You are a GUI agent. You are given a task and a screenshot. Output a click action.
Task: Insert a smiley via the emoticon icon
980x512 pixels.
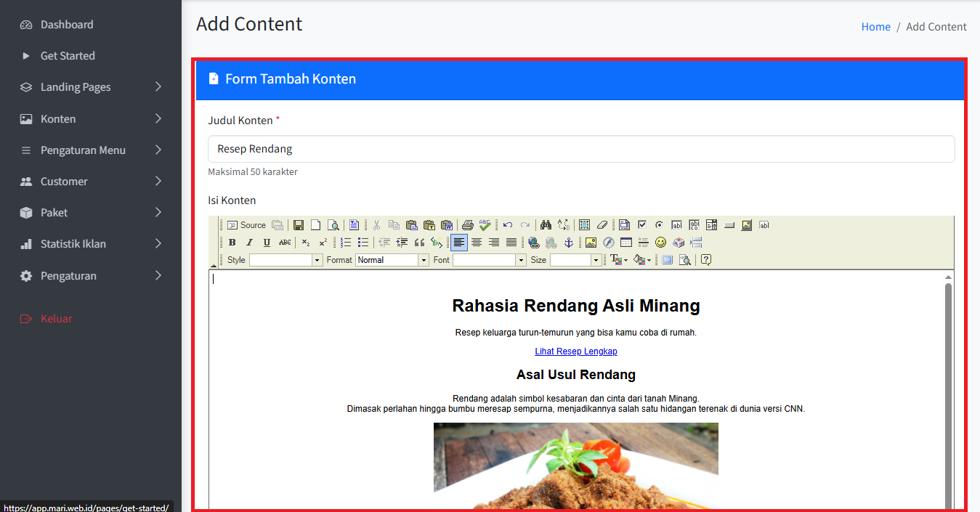660,243
